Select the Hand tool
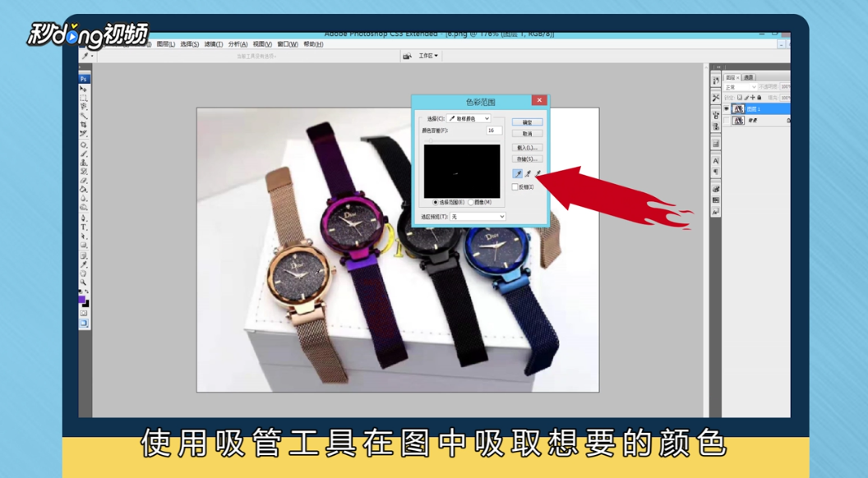 point(84,273)
